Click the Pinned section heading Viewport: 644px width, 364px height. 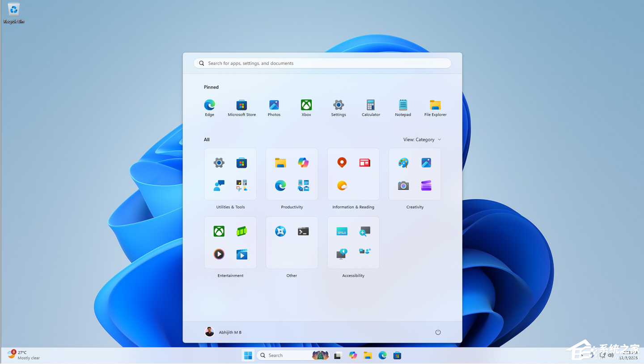211,87
